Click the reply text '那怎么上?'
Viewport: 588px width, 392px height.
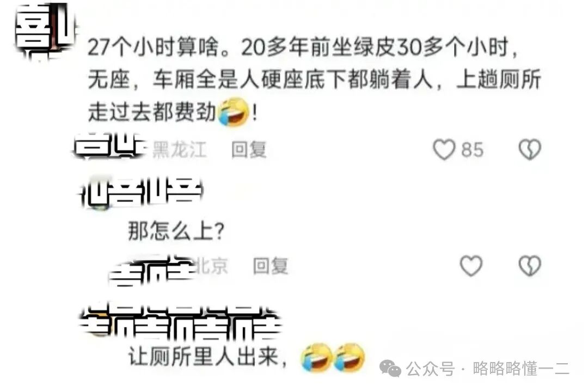(176, 231)
